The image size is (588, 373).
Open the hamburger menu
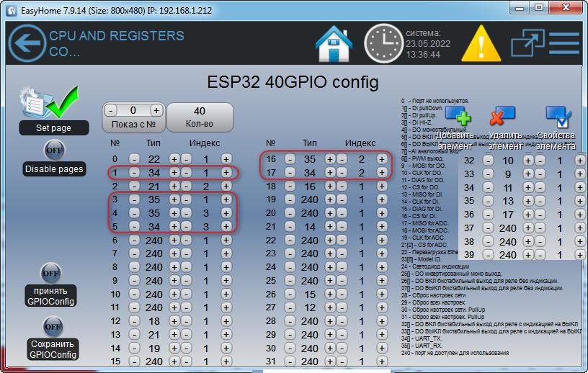[564, 44]
